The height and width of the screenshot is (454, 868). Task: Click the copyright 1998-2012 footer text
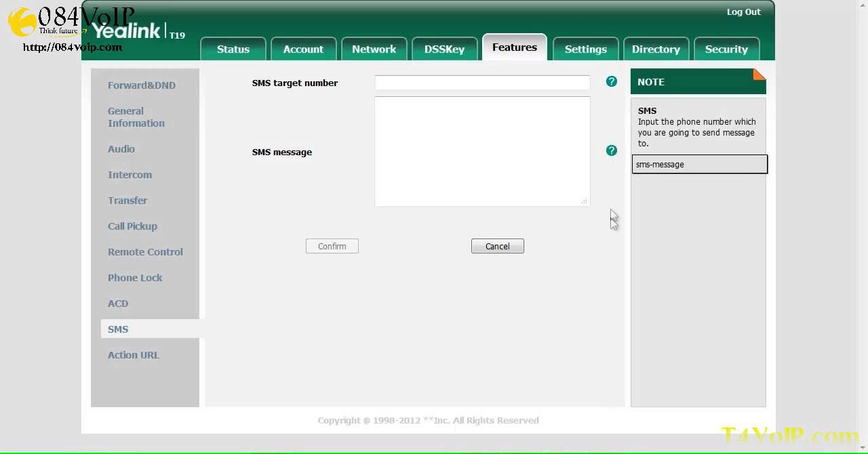[428, 420]
